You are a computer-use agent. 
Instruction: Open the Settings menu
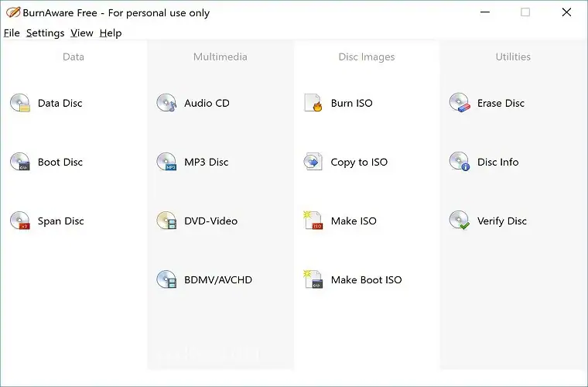(45, 33)
